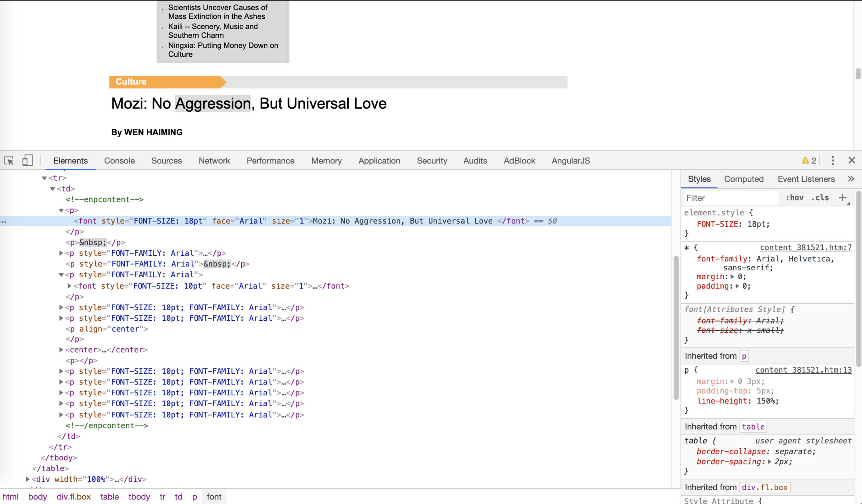Select div.fl.box in breadcrumb bar
862x504 pixels.
tap(74, 497)
